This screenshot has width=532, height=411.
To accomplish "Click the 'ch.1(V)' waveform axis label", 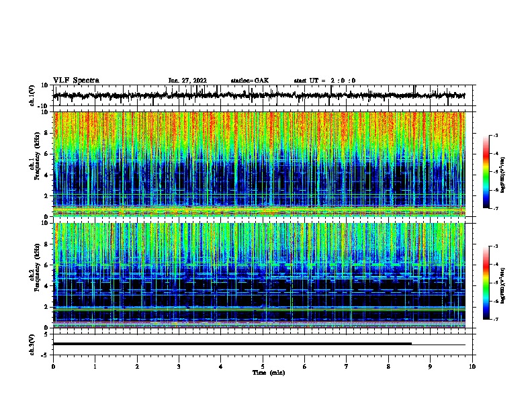I will click(32, 95).
